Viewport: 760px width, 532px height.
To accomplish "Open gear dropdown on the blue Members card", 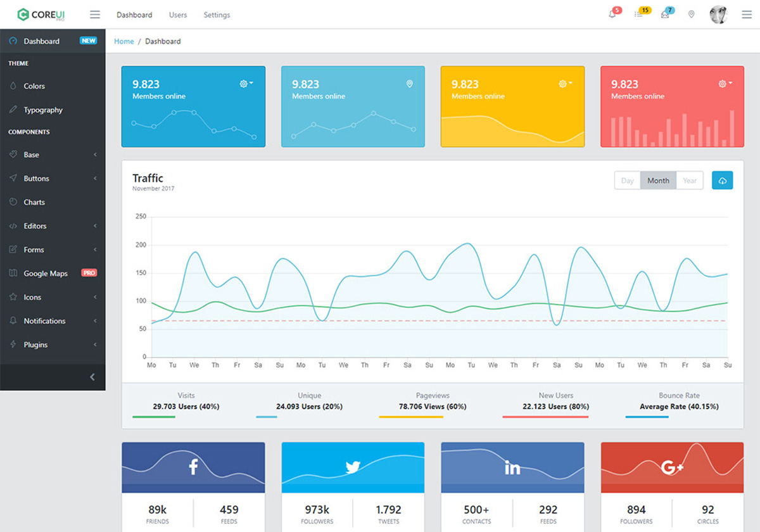I will pyautogui.click(x=246, y=84).
